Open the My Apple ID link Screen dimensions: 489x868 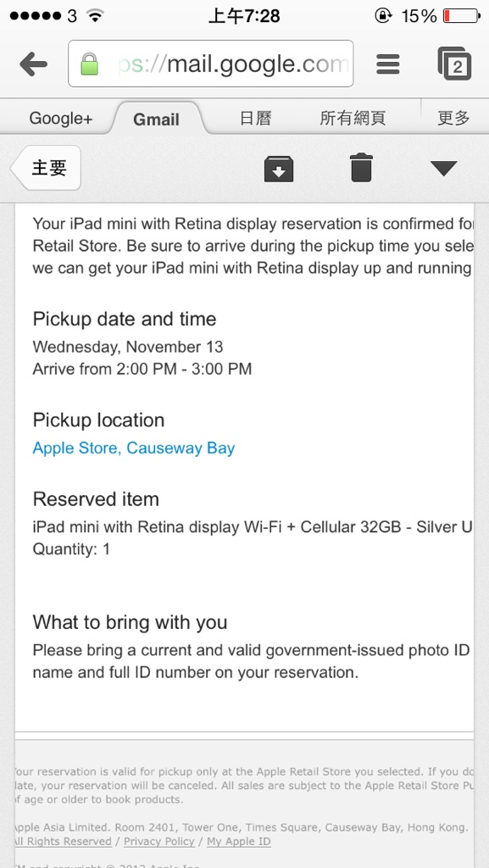239,842
